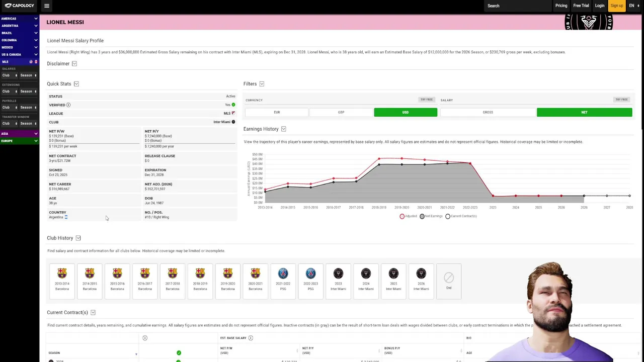The image size is (644, 362).
Task: Collapse the Club History section
Action: tap(78, 238)
